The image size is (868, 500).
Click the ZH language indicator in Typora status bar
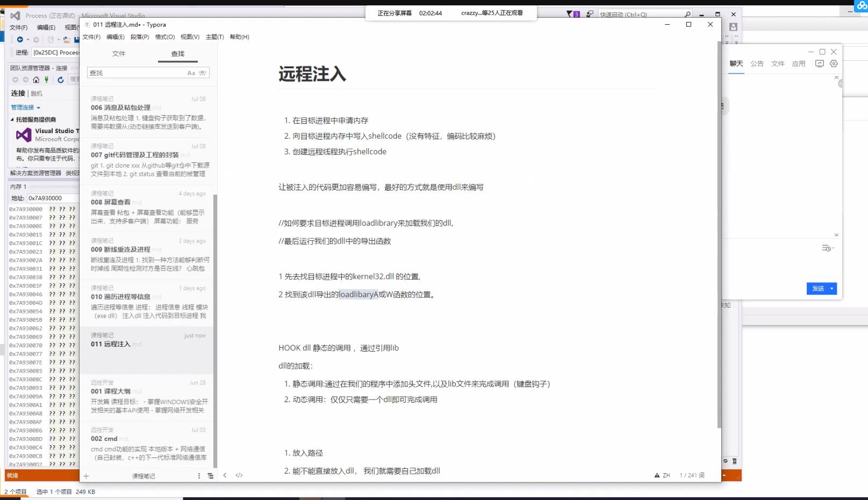point(666,475)
